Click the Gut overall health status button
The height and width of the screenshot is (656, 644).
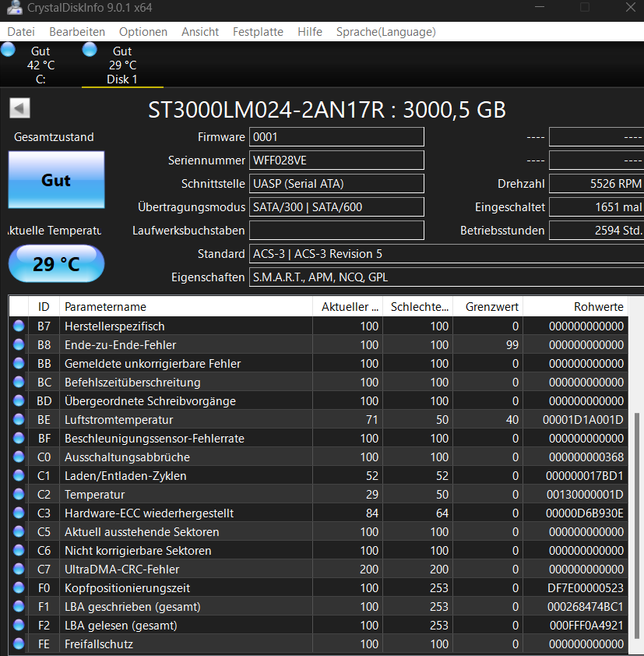(56, 180)
